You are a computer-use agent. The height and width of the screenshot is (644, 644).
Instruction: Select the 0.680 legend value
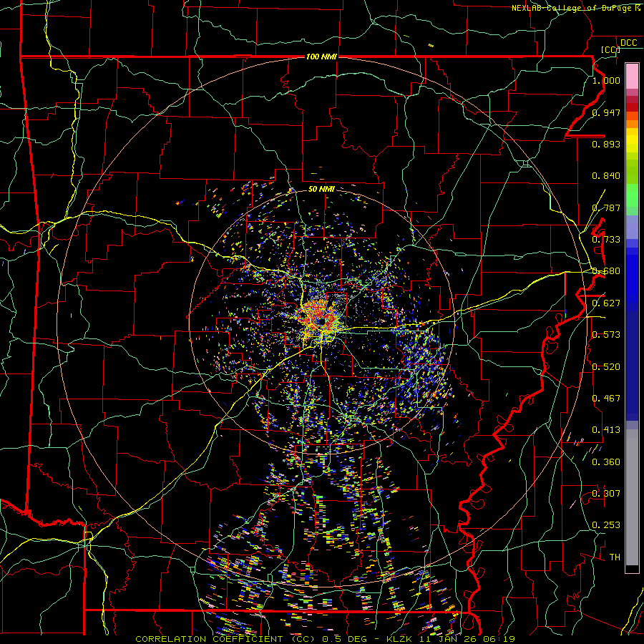[x=606, y=271]
